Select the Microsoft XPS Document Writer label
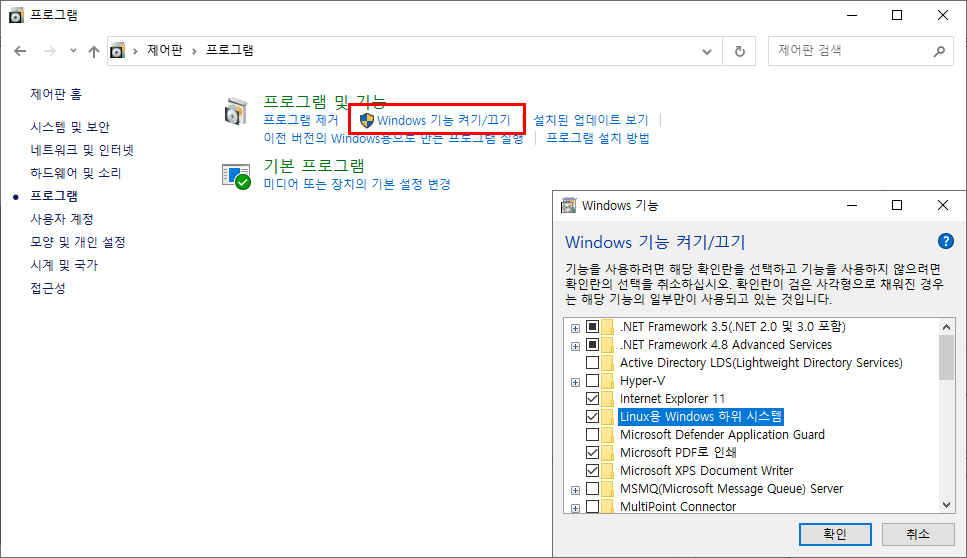967x558 pixels. pyautogui.click(x=706, y=470)
